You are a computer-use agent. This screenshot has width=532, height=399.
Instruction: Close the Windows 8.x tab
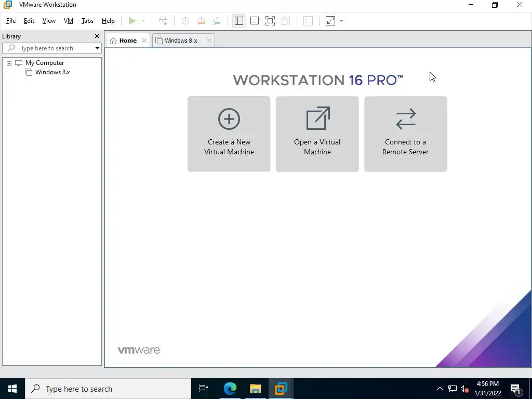click(x=209, y=41)
